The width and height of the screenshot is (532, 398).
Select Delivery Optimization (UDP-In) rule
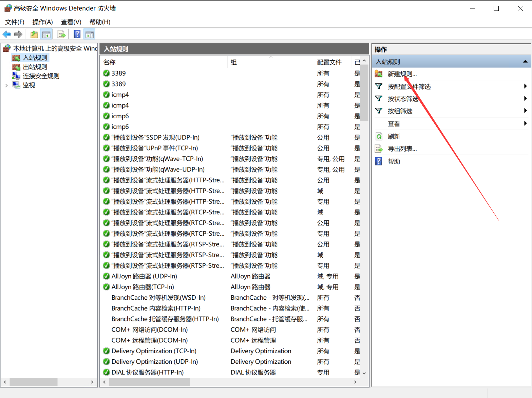coord(231,362)
